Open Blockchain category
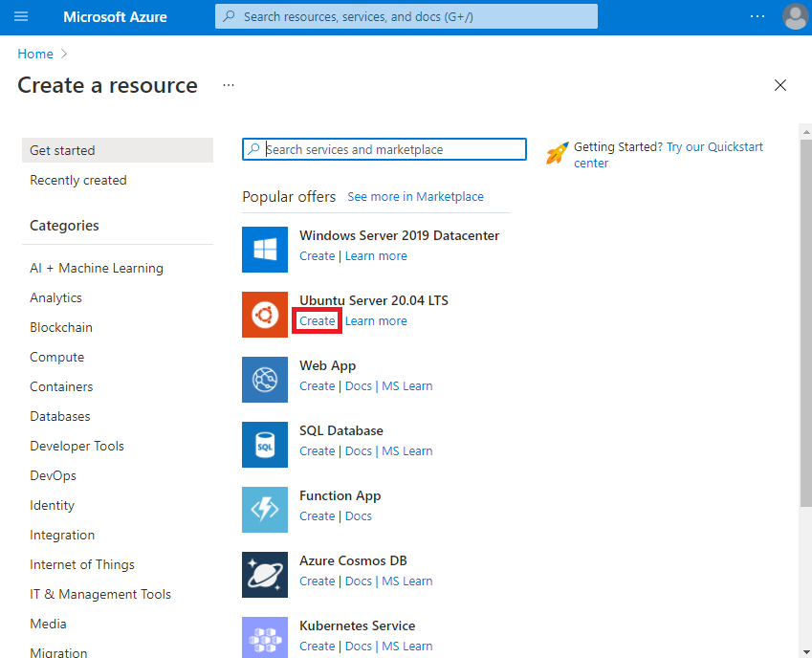The image size is (812, 658). coord(61,327)
